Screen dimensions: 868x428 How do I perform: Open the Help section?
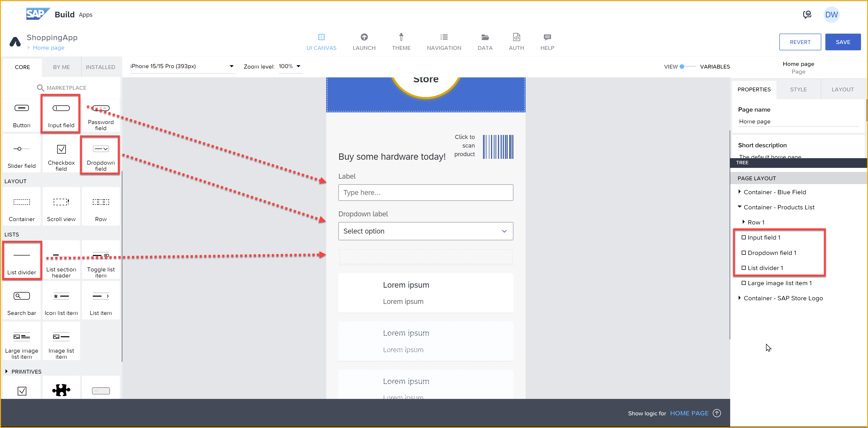(547, 42)
